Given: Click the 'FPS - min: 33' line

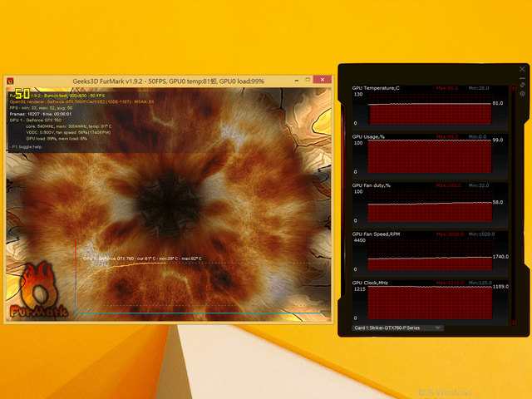Looking at the screenshot, I should tap(41, 108).
